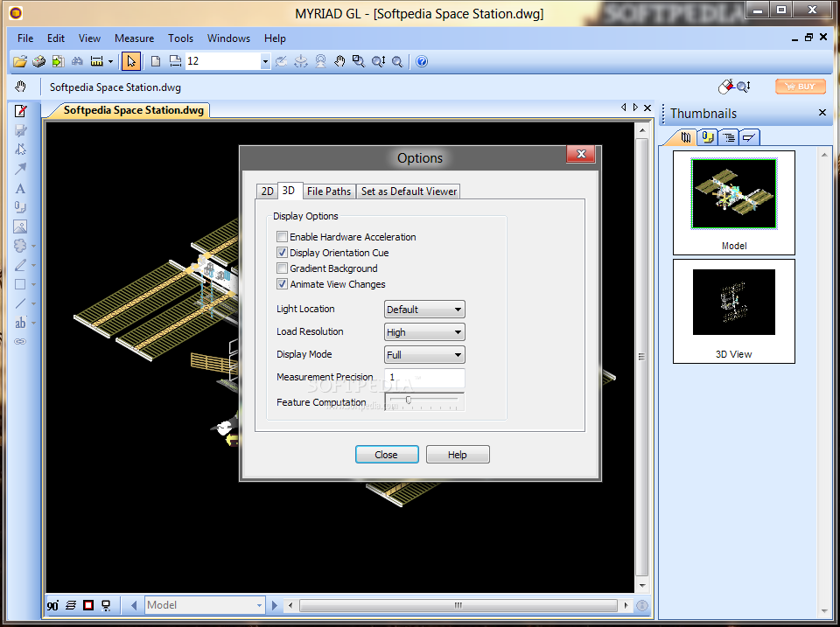Click the spin model tool icon
Image resolution: width=840 pixels, height=627 pixels.
point(281,61)
